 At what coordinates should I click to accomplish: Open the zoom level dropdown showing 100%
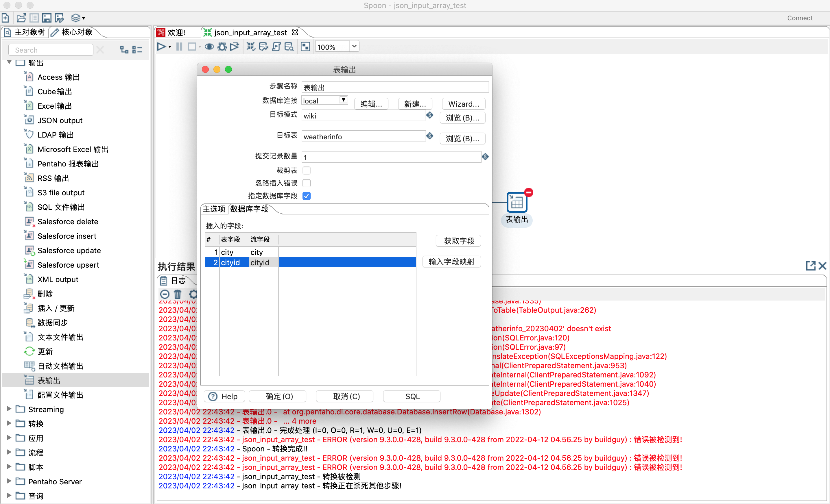pos(354,47)
